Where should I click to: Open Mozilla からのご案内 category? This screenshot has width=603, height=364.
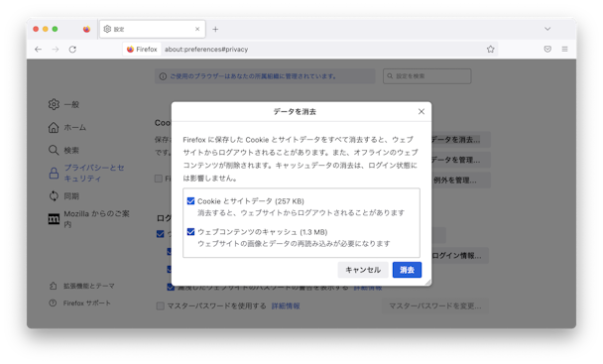[x=89, y=219]
